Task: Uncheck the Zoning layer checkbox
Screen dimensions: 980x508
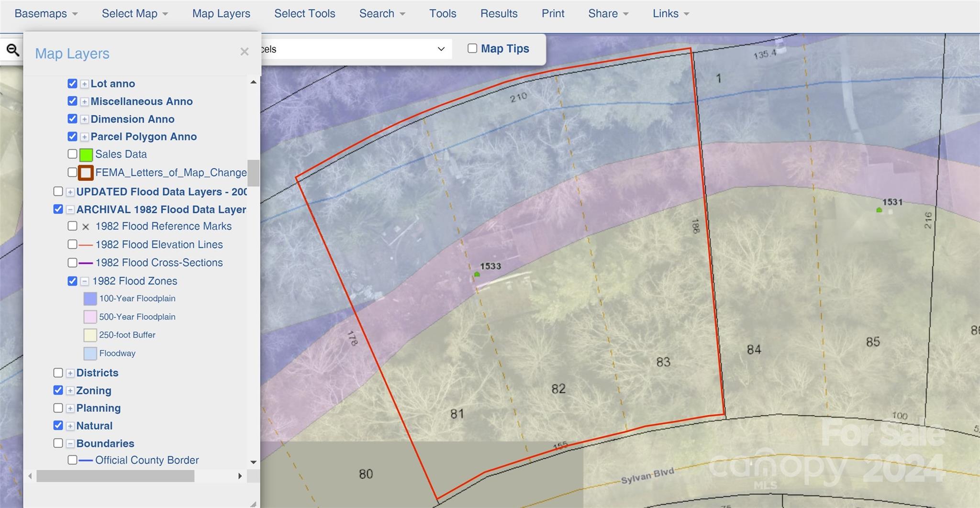Action: [x=58, y=390]
